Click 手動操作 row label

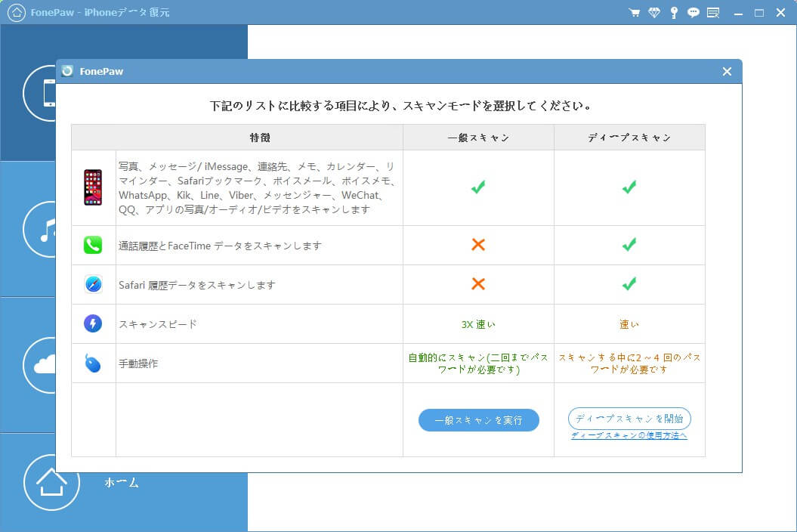[x=138, y=363]
